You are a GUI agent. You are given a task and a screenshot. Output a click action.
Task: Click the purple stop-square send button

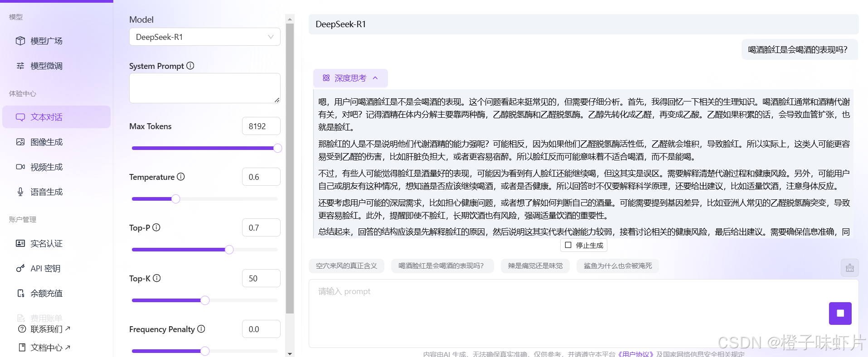coord(840,313)
